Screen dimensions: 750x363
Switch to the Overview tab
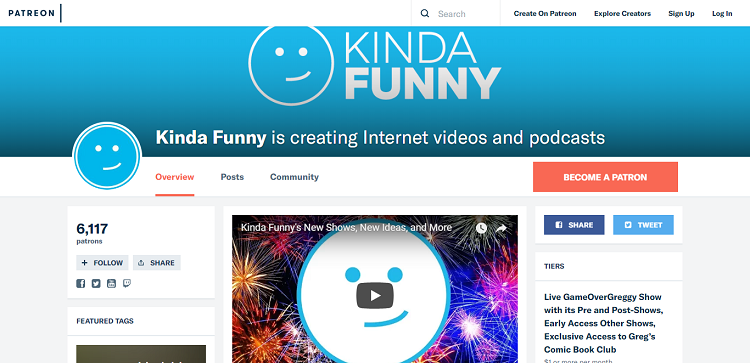pyautogui.click(x=175, y=177)
